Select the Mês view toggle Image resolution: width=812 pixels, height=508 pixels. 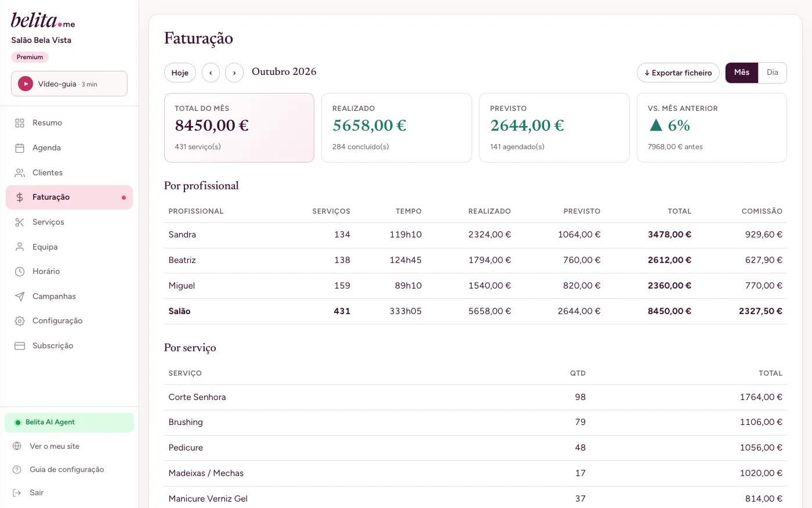point(742,73)
